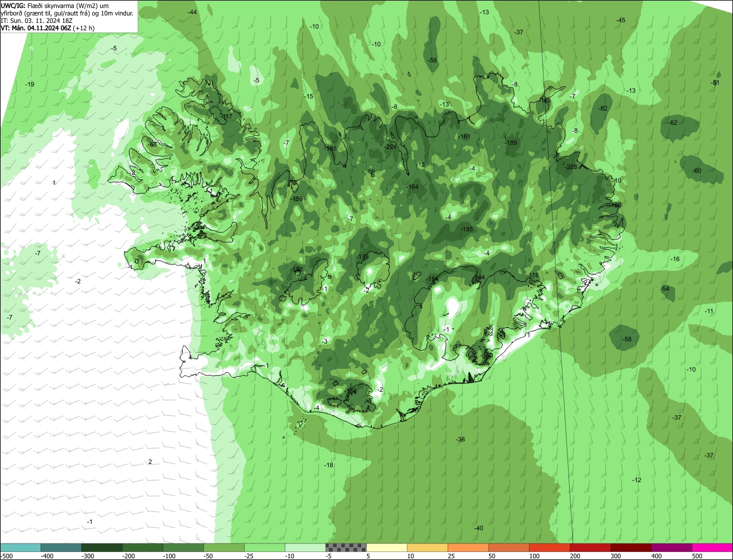The height and width of the screenshot is (560, 733).
Task: Click the map value -51 at right edge
Action: tap(715, 82)
